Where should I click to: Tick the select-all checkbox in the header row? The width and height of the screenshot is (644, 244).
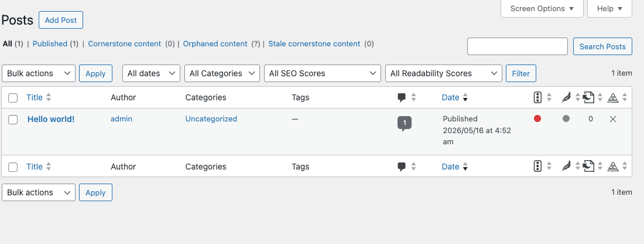click(13, 97)
